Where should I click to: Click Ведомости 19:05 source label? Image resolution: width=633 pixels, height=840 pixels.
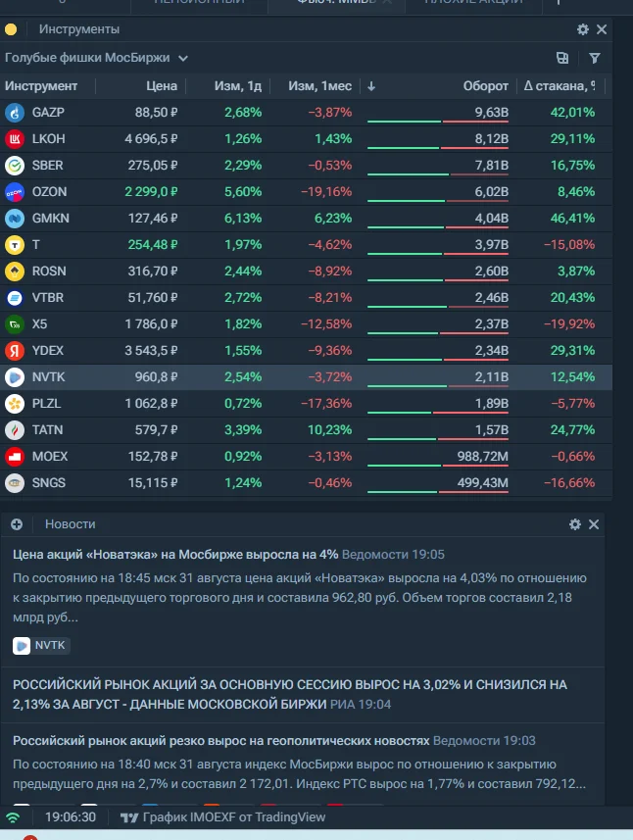click(x=393, y=555)
